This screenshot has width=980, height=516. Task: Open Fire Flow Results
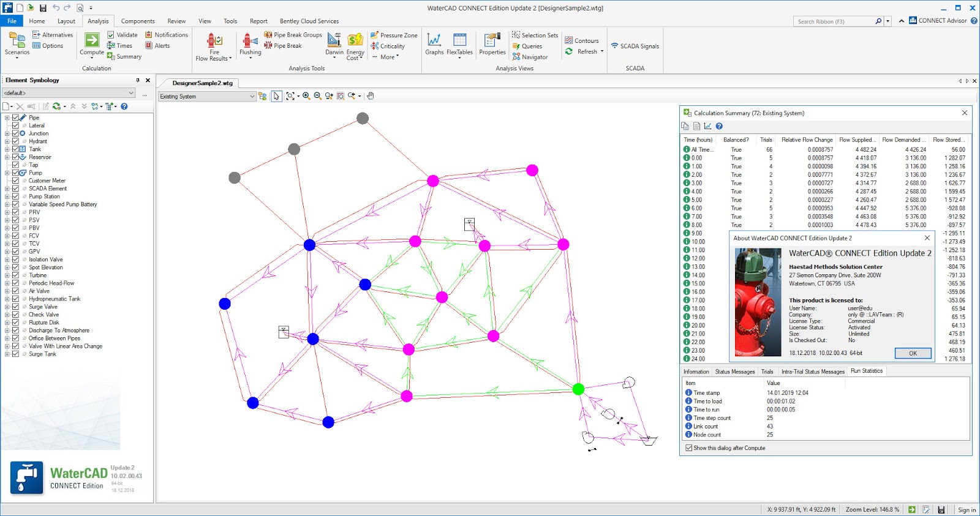coord(214,47)
